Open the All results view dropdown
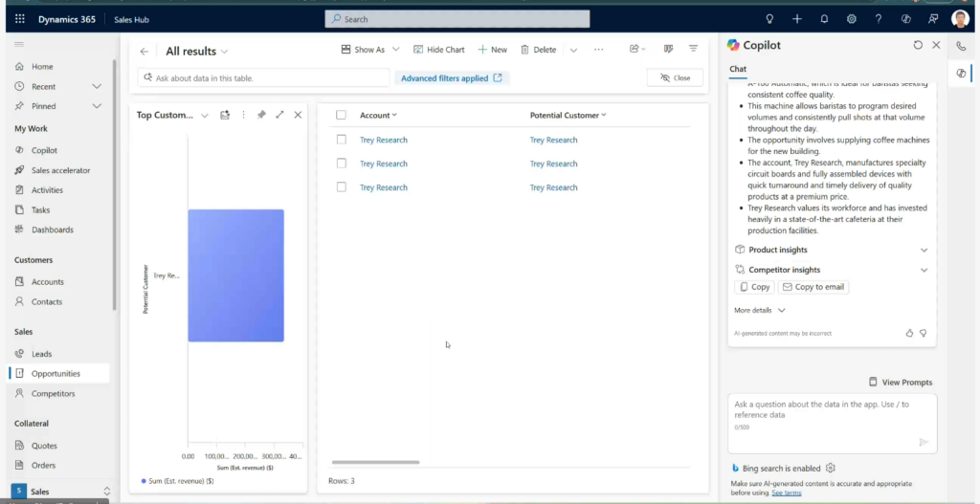Viewport: 980px width, 504px height. [224, 52]
